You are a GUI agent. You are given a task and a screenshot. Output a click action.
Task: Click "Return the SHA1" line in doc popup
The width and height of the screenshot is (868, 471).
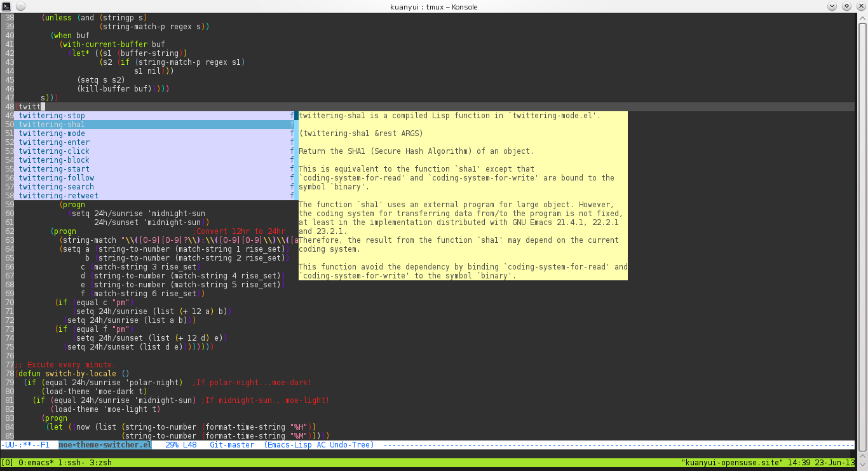[416, 151]
